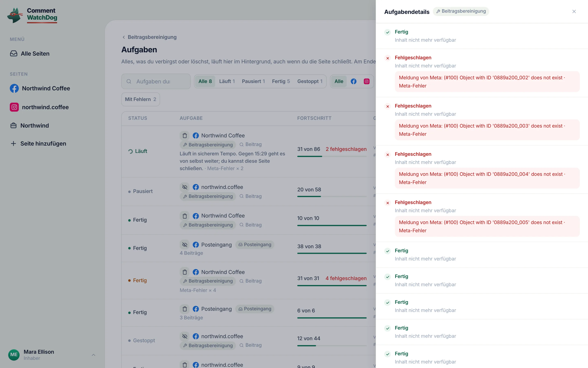Click the error message for ID 0889a200_004

click(x=487, y=178)
